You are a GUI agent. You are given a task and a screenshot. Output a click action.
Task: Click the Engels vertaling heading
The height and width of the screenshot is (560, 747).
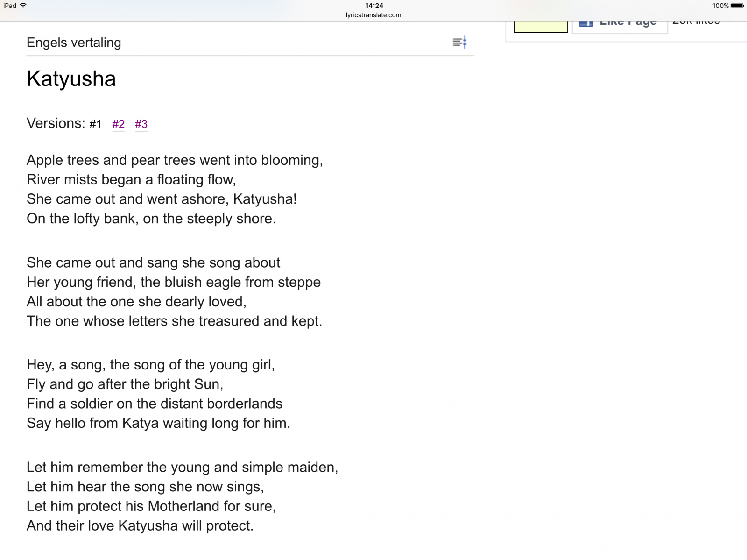click(74, 43)
